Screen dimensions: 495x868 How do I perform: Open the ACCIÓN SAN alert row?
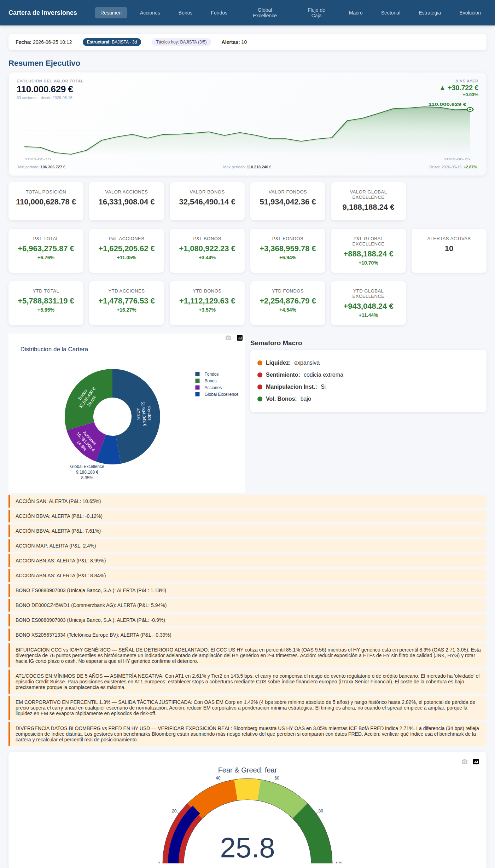(x=248, y=501)
